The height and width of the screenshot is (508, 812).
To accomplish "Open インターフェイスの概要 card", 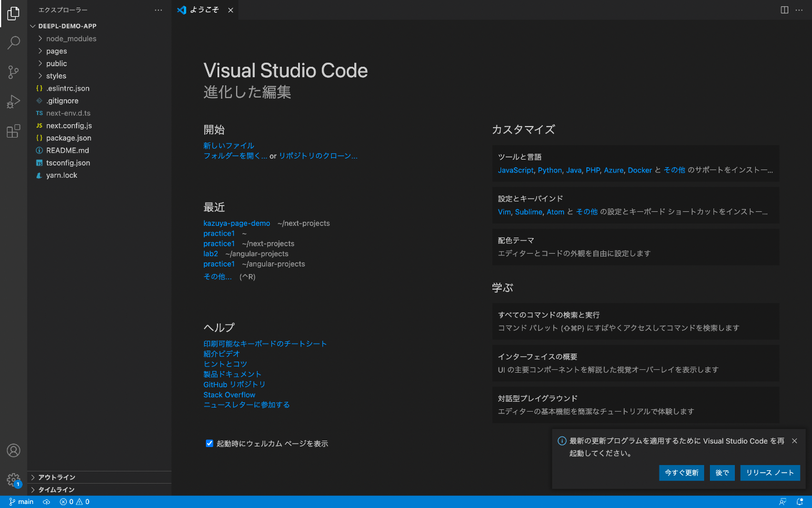I will pyautogui.click(x=636, y=363).
